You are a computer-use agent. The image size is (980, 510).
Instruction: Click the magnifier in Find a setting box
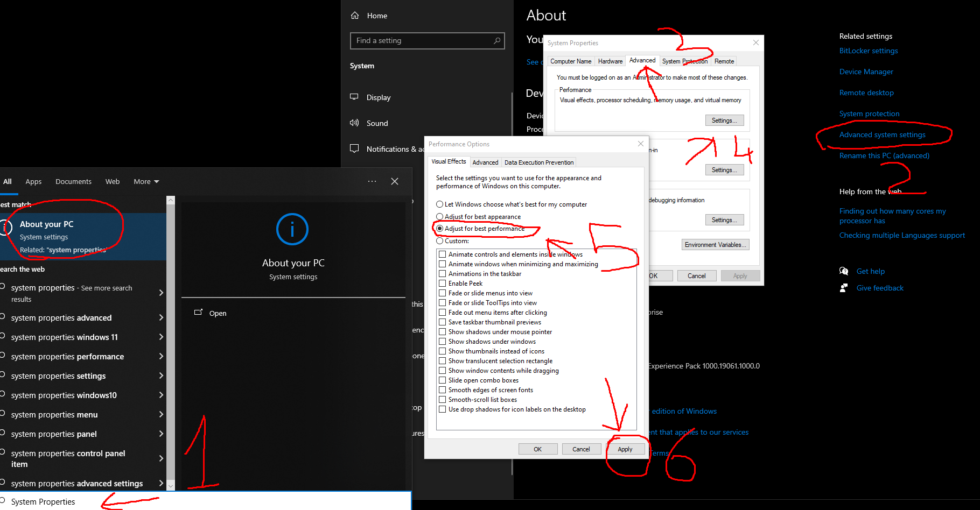[x=496, y=40]
